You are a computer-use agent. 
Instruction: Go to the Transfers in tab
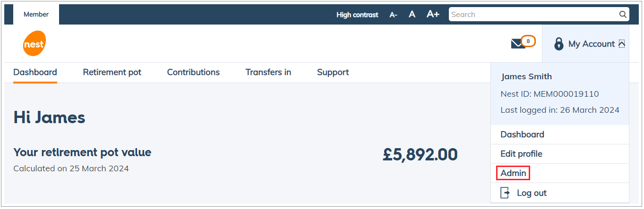(268, 72)
